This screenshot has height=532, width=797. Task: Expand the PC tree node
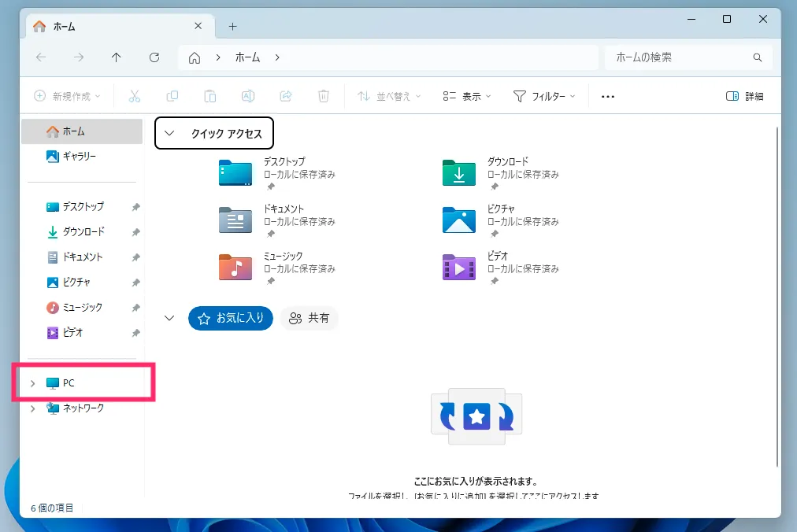[x=32, y=383]
